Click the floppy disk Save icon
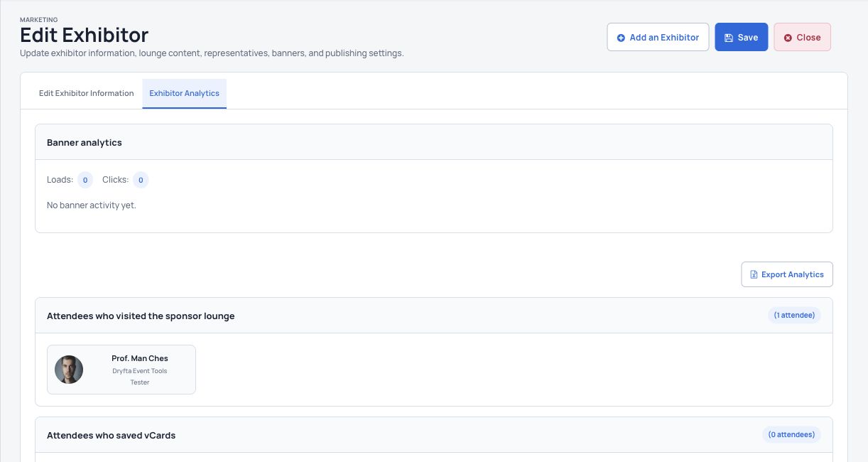This screenshot has width=868, height=462. (x=729, y=38)
